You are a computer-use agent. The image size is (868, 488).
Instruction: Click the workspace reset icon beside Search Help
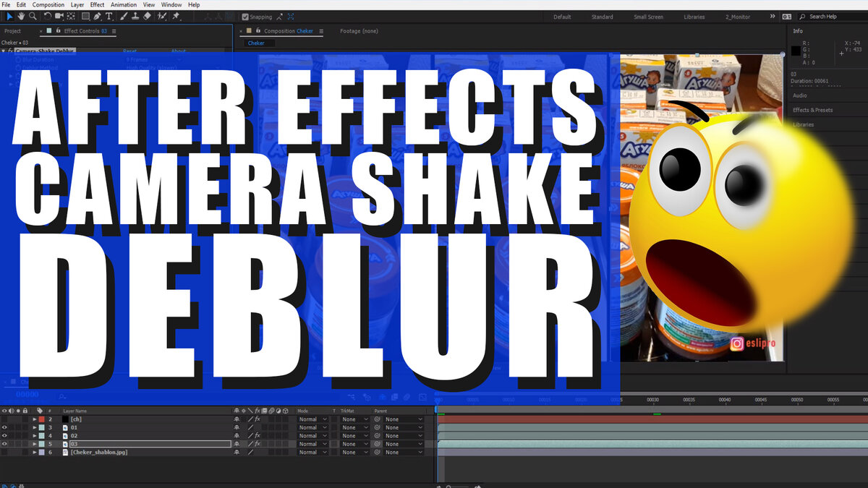[x=786, y=17]
